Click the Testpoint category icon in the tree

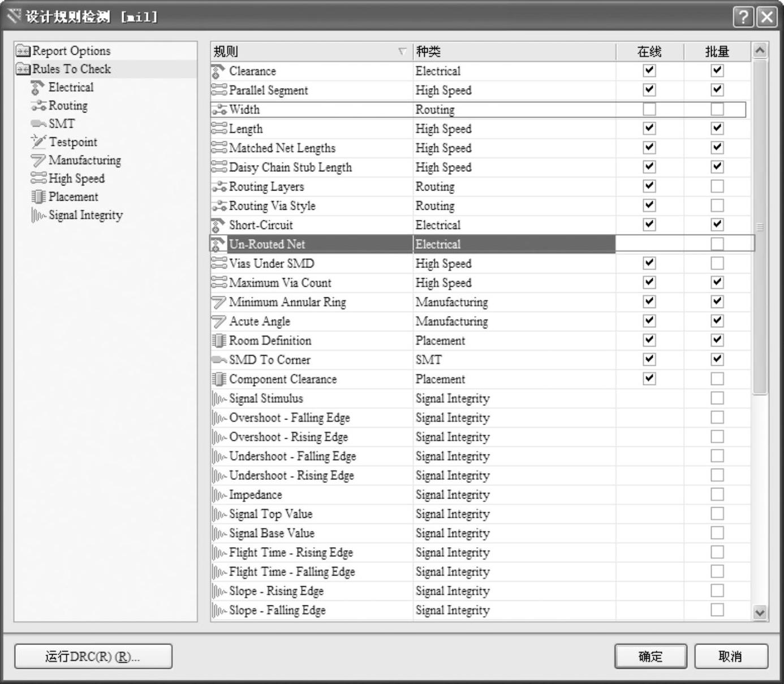[38, 142]
